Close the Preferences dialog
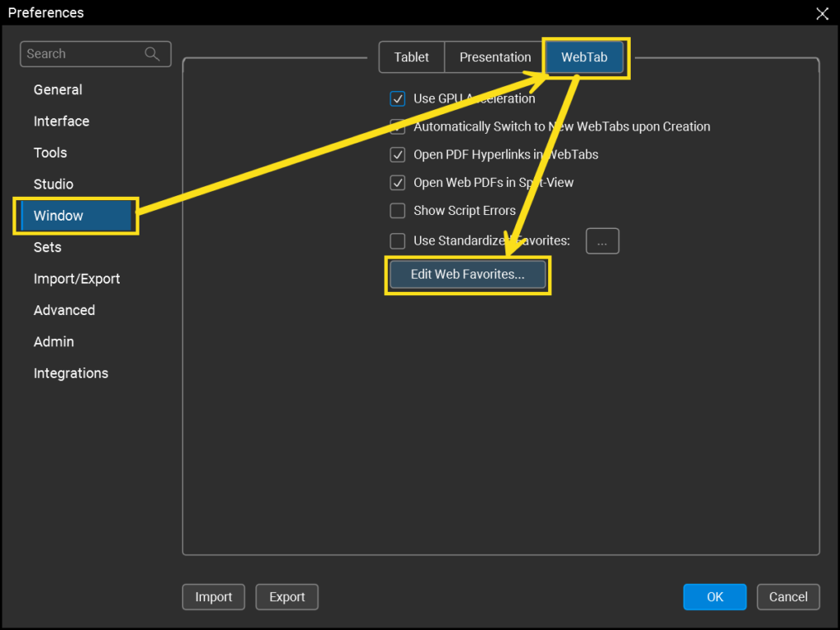Viewport: 840px width, 630px height. click(822, 13)
